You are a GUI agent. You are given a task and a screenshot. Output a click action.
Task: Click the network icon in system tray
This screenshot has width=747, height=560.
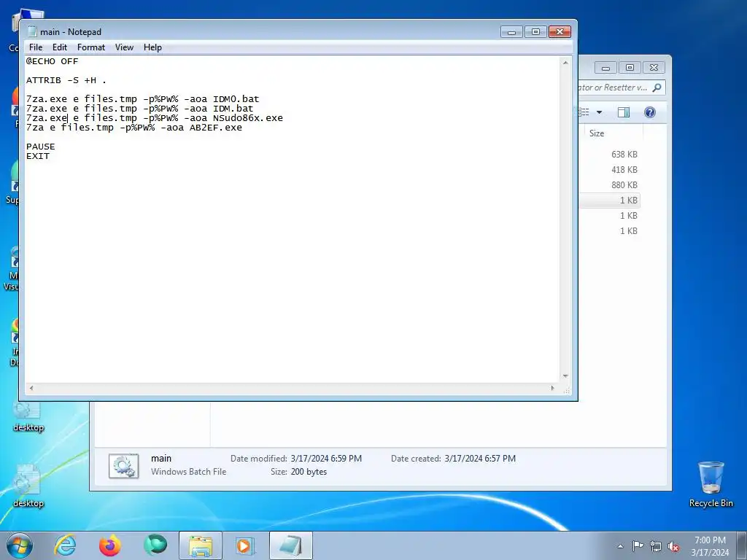[x=656, y=546]
